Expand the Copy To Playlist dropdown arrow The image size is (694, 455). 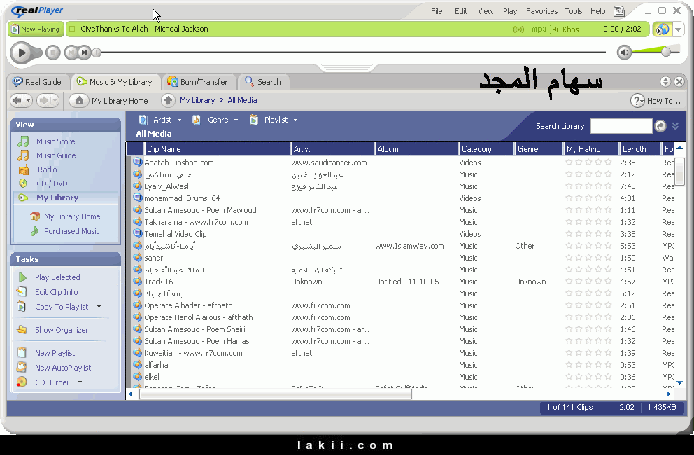click(99, 306)
